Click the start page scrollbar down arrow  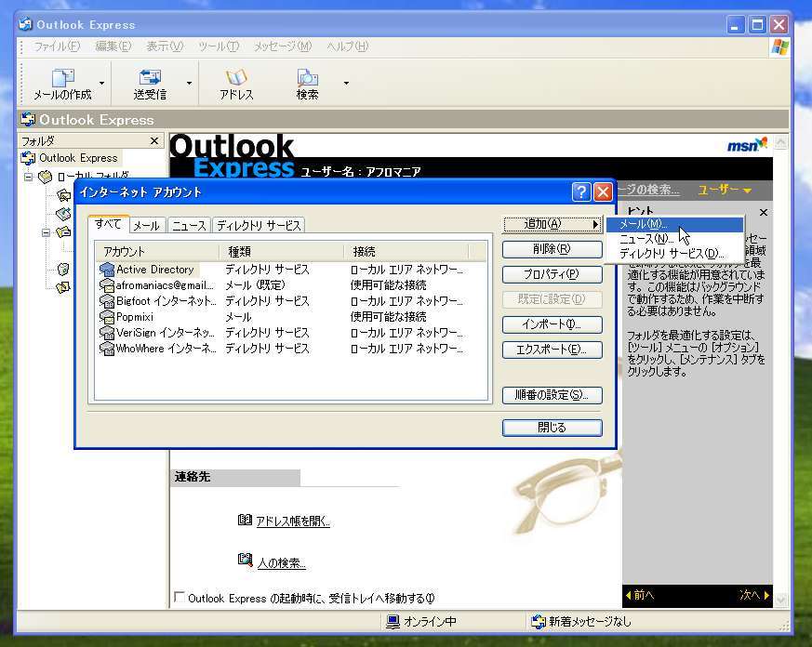781,600
